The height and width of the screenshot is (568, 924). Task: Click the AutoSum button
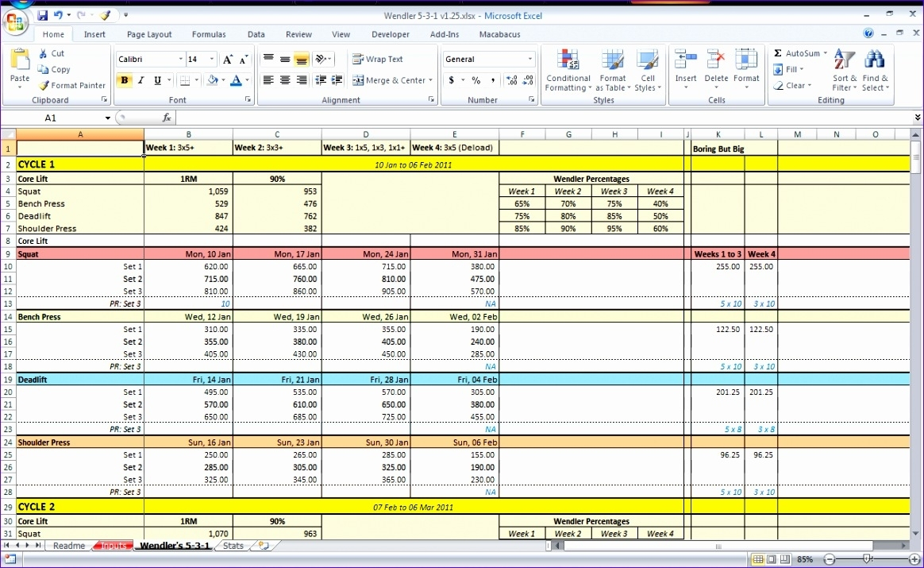pyautogui.click(x=797, y=53)
